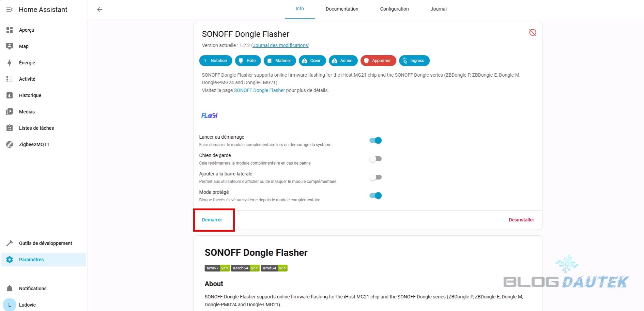
Task: Open Paramètres gear in sidebar
Action: point(10,260)
